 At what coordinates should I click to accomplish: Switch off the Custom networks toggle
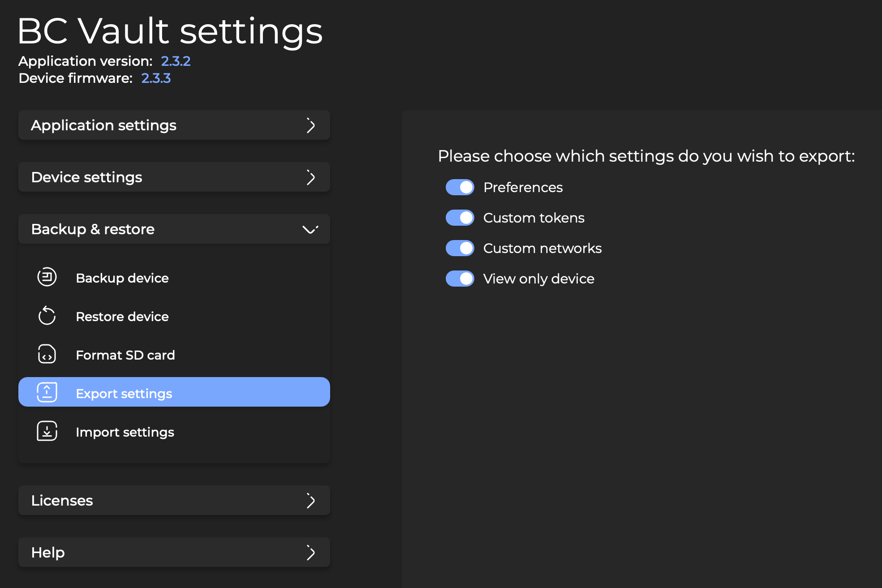(x=460, y=248)
